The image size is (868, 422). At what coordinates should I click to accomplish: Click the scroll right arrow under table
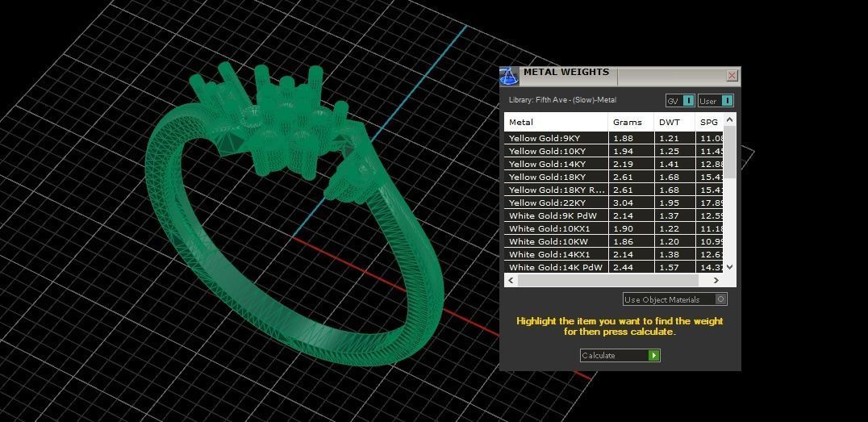point(716,280)
